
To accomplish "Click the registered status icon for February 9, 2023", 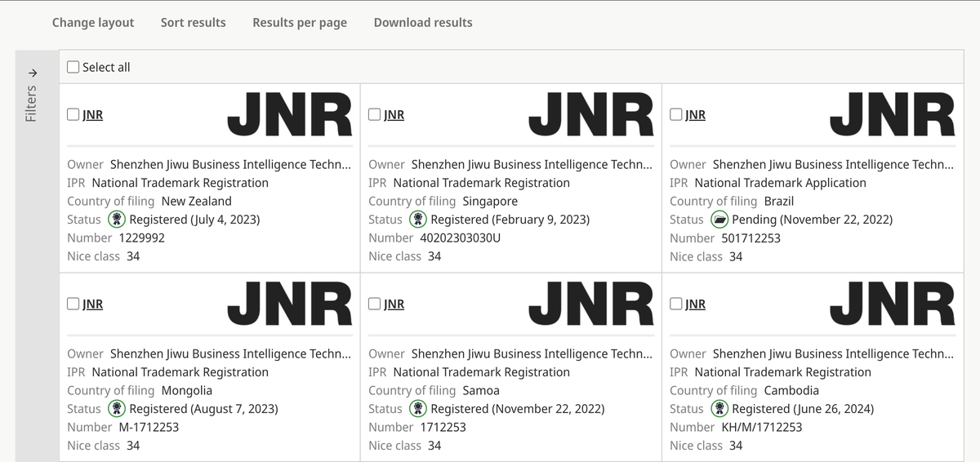I will click(x=418, y=219).
